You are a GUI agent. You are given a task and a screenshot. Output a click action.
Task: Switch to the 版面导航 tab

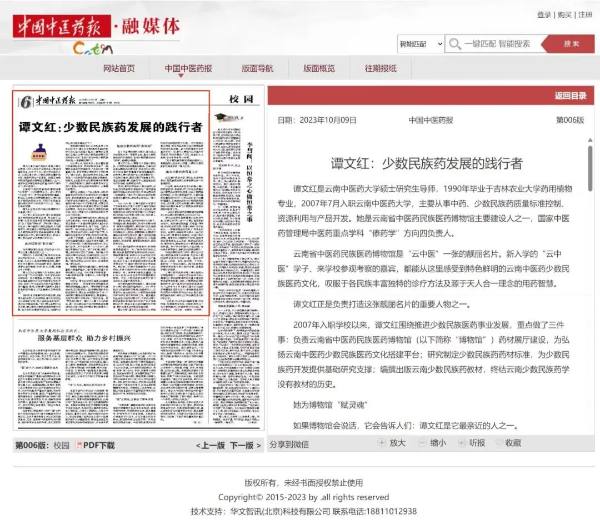257,68
